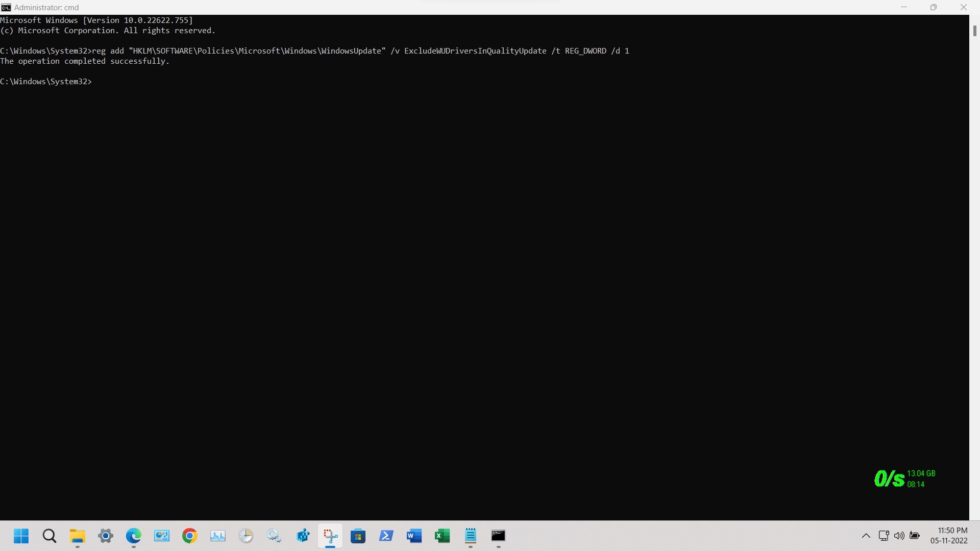Open Control Panel icon in taskbar
This screenshot has height=551, width=980.
(162, 536)
